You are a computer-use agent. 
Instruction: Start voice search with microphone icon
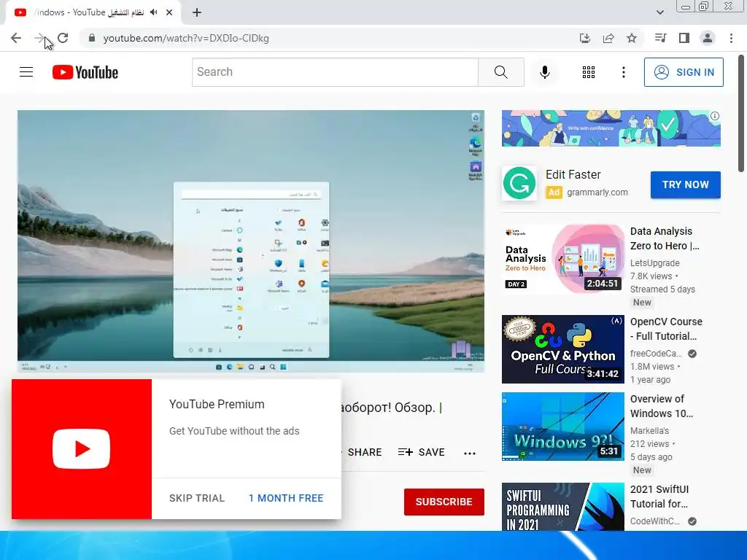tap(545, 72)
